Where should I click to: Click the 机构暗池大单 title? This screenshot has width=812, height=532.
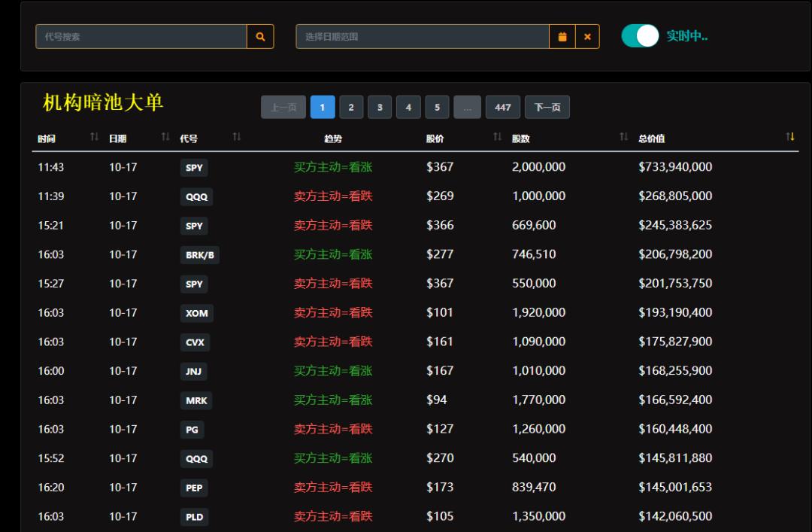103,102
